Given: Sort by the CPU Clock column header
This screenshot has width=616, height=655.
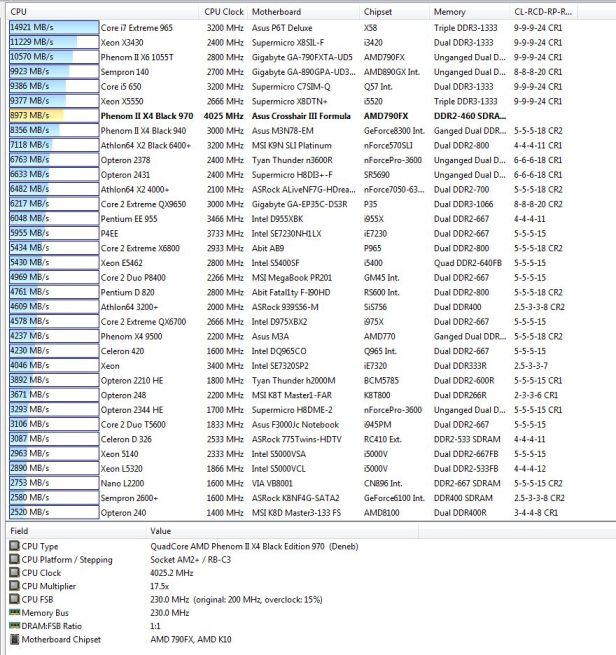Looking at the screenshot, I should tap(224, 12).
